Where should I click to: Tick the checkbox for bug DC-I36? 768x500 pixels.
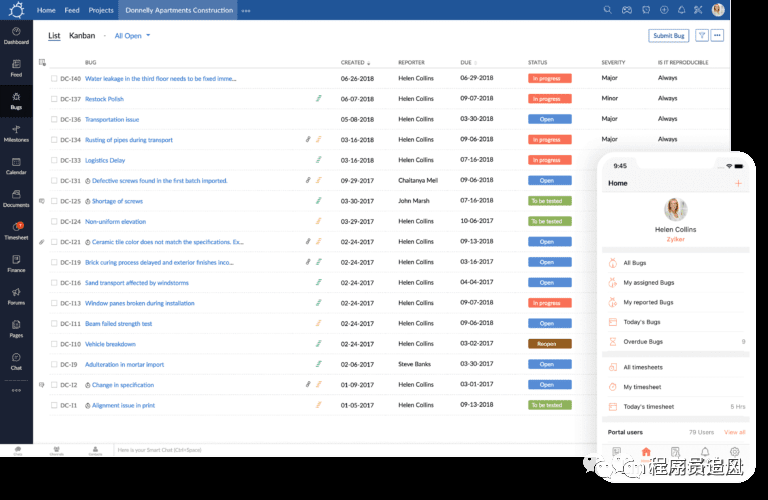54,119
